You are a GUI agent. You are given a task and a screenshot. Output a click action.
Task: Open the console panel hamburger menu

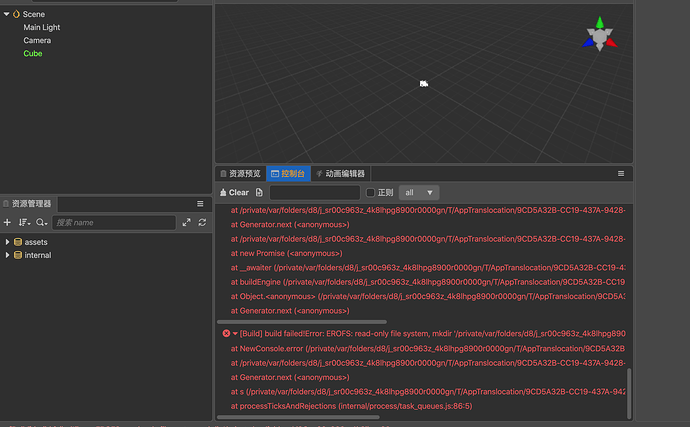coord(621,174)
